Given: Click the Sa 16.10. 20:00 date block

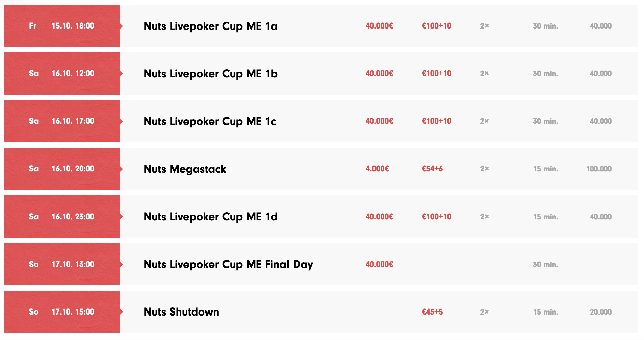Looking at the screenshot, I should click(62, 169).
